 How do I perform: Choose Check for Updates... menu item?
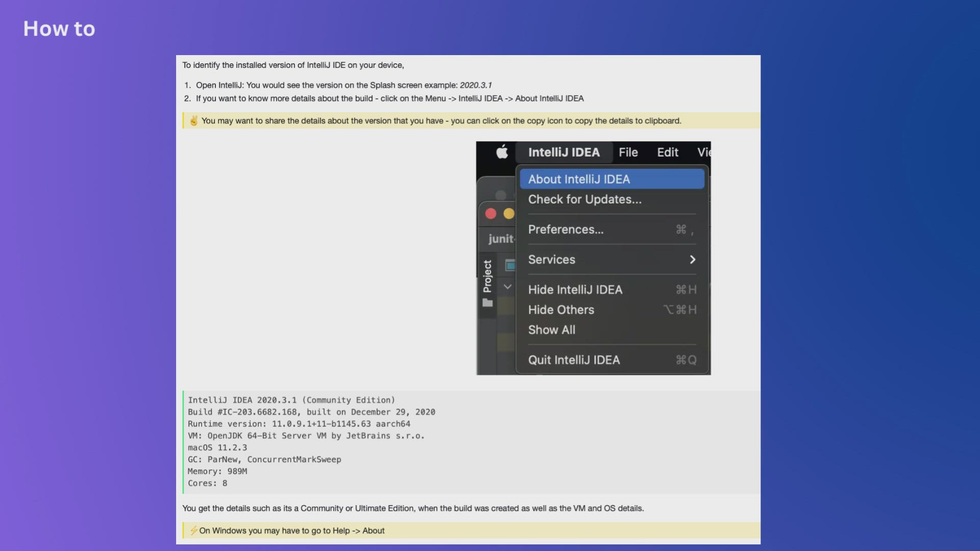pyautogui.click(x=584, y=199)
